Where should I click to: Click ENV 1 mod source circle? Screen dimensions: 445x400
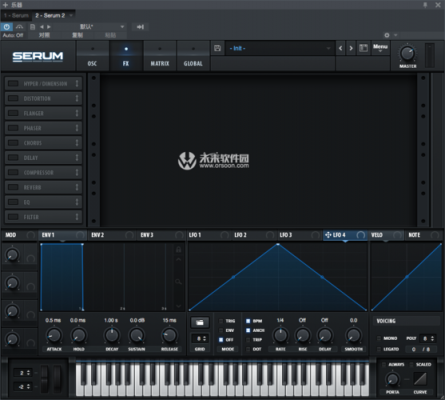pos(80,235)
